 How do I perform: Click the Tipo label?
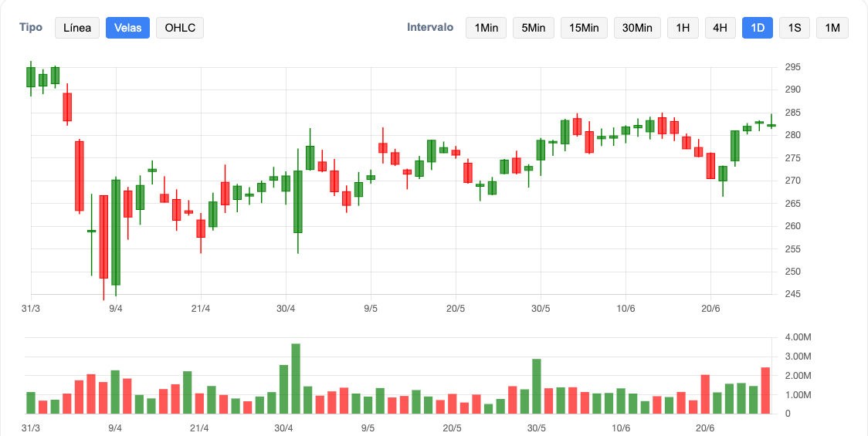tap(30, 28)
